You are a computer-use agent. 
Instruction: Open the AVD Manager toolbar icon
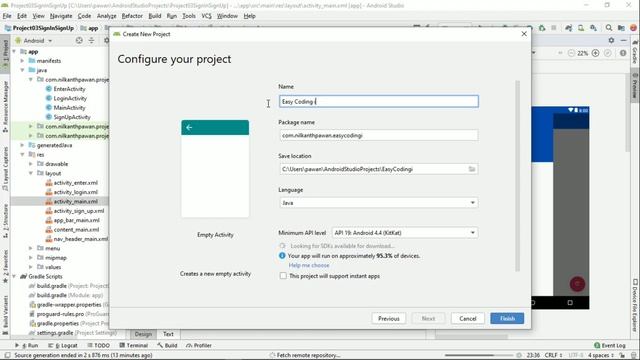point(581,28)
